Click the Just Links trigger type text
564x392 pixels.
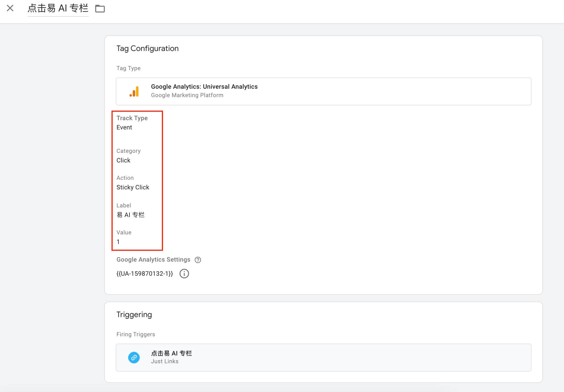(x=165, y=361)
